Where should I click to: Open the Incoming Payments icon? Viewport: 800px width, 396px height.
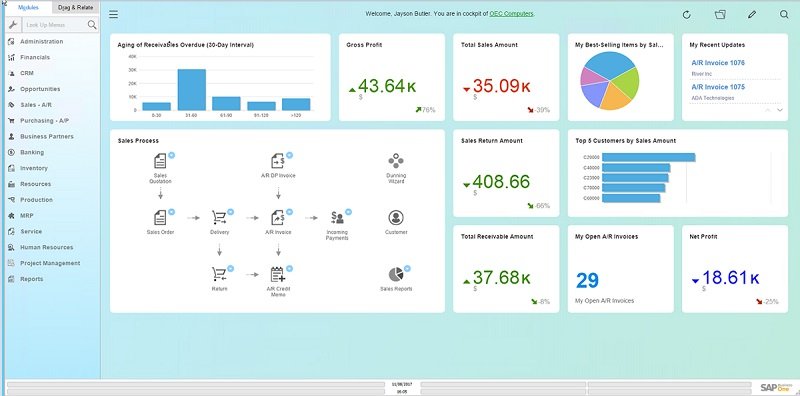(x=337, y=218)
